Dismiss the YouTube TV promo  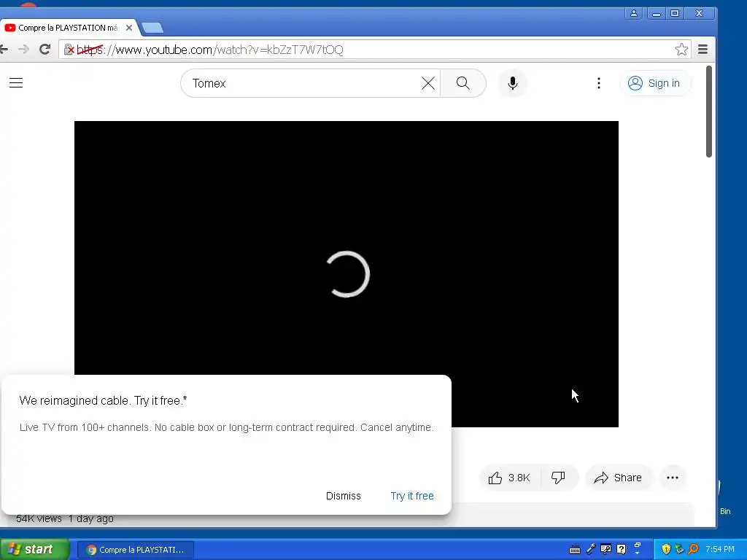(x=344, y=496)
